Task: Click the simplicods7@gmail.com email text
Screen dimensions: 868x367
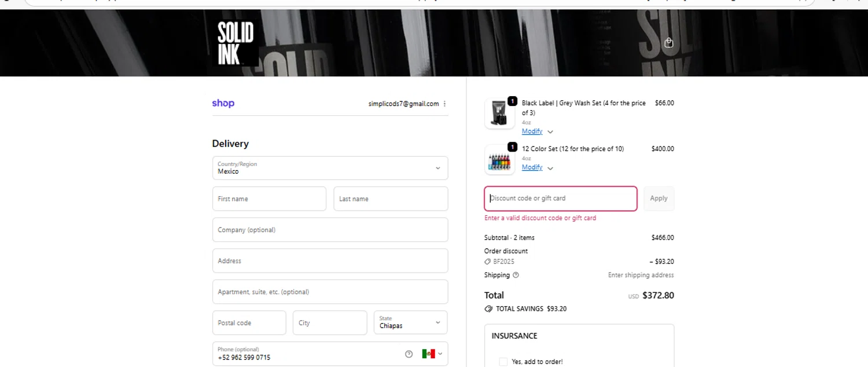Action: point(403,104)
